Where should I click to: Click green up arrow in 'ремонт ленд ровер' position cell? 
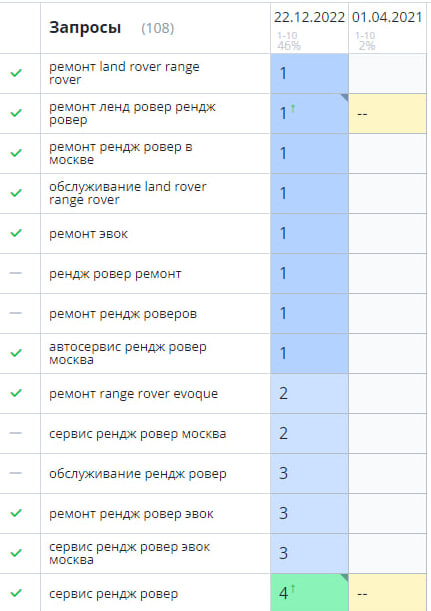pos(293,109)
